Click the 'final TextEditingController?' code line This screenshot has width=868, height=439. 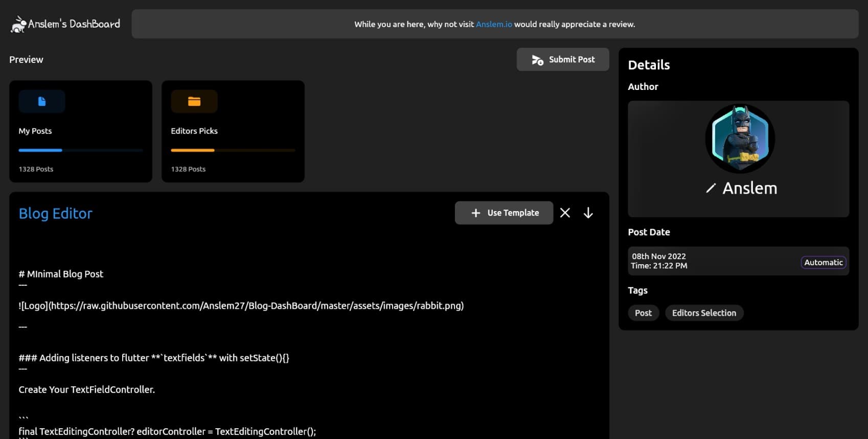coord(167,431)
